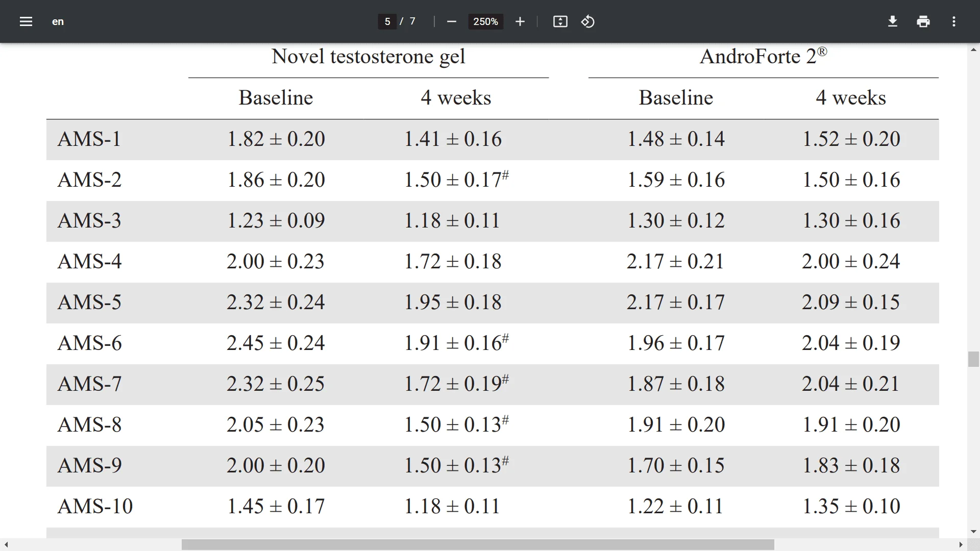
Task: Click value '2.09 ± 0.15' in AMS-5
Action: (x=851, y=302)
